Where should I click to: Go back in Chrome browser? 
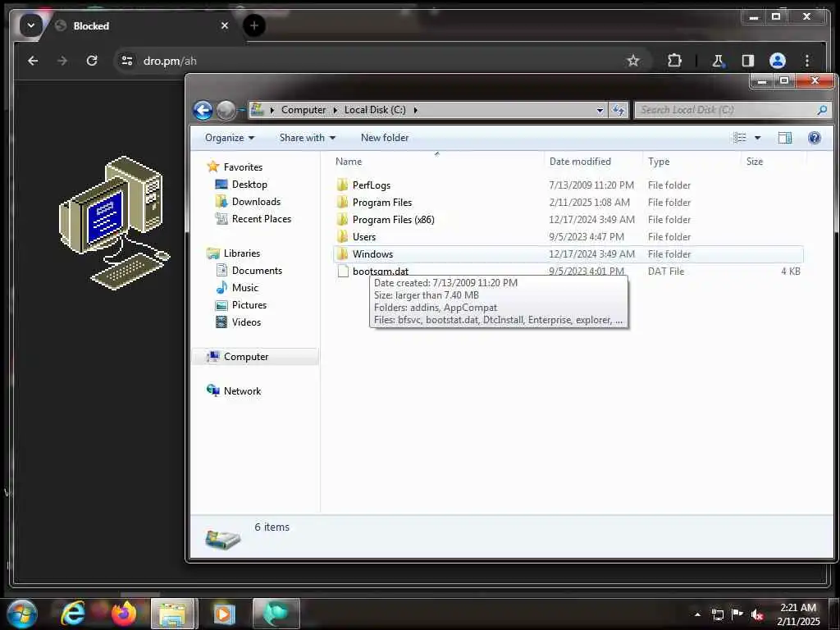click(x=33, y=61)
